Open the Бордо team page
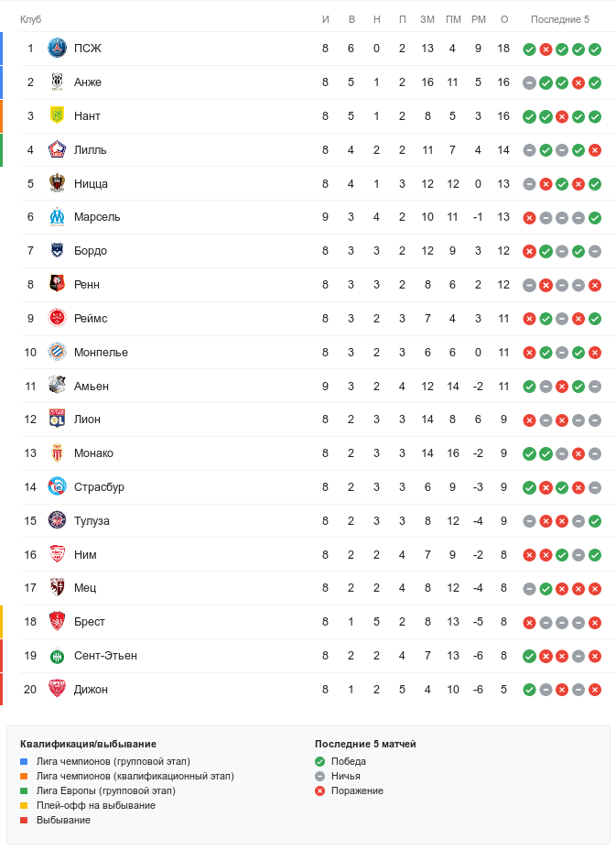This screenshot has height=850, width=616. 91,251
